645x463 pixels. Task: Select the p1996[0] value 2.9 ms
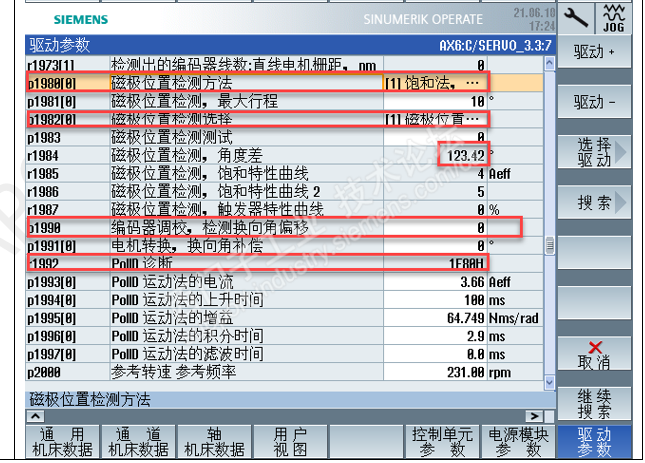coord(436,336)
